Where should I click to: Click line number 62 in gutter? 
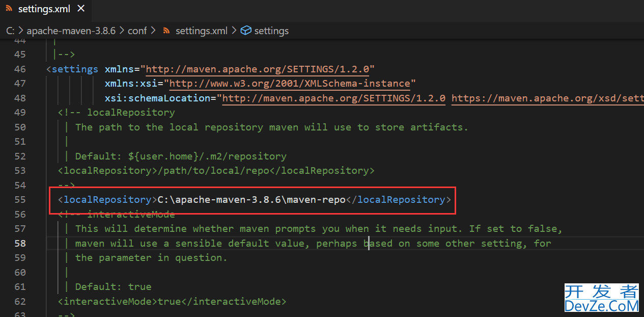pyautogui.click(x=20, y=301)
